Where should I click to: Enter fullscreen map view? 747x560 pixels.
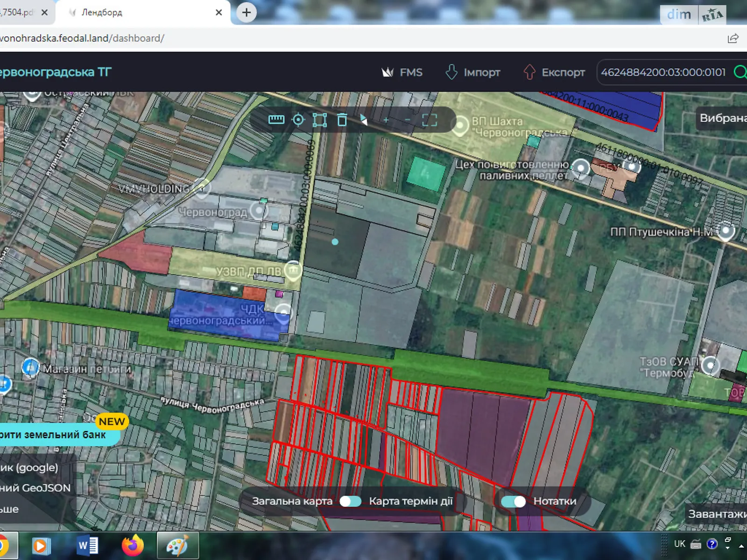(430, 120)
